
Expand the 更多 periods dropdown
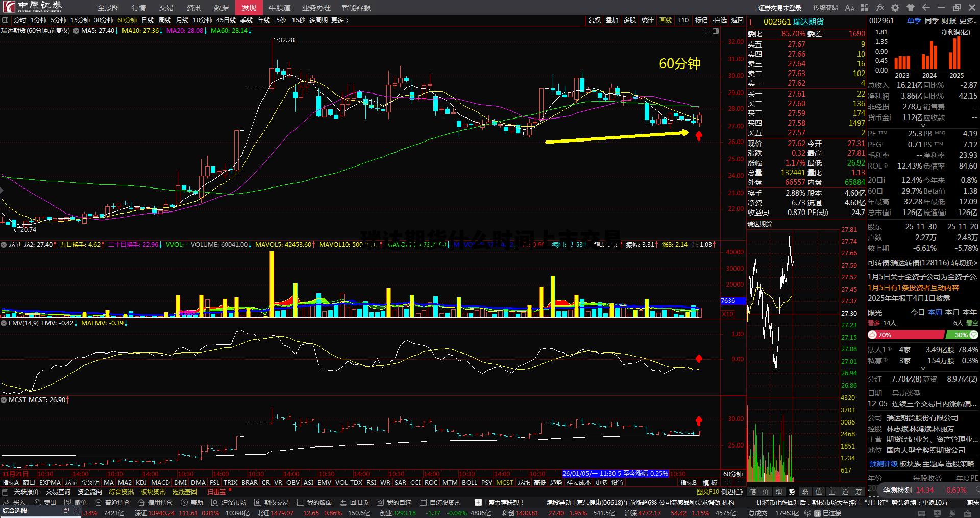(339, 20)
